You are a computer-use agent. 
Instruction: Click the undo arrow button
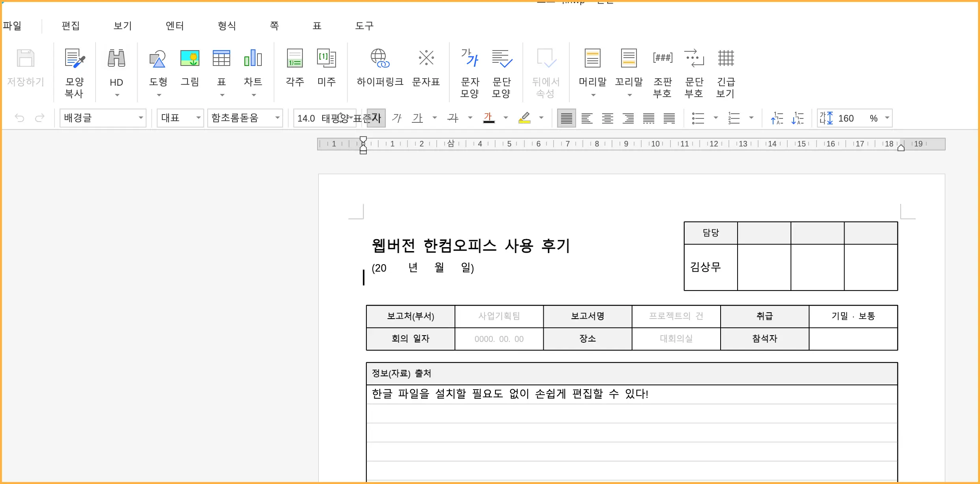19,118
